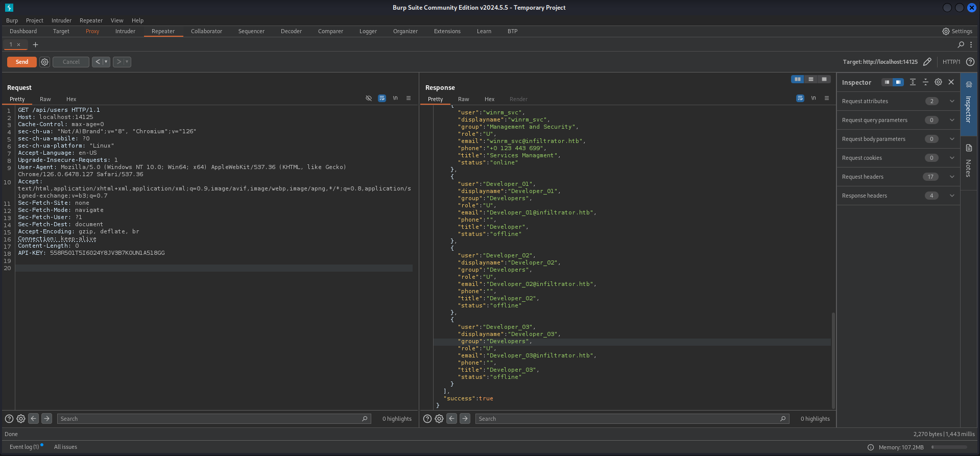
Task: Open Repeater send settings gear icon
Action: tap(45, 62)
